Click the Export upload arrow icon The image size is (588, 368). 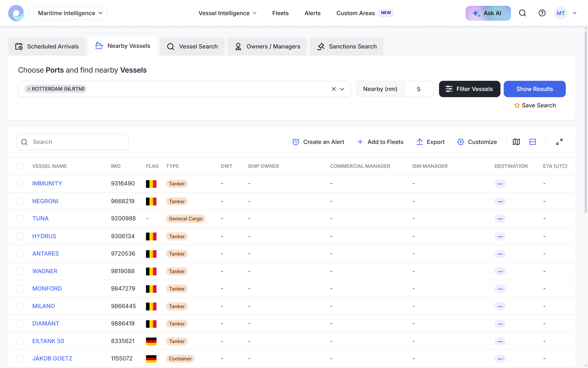click(420, 142)
